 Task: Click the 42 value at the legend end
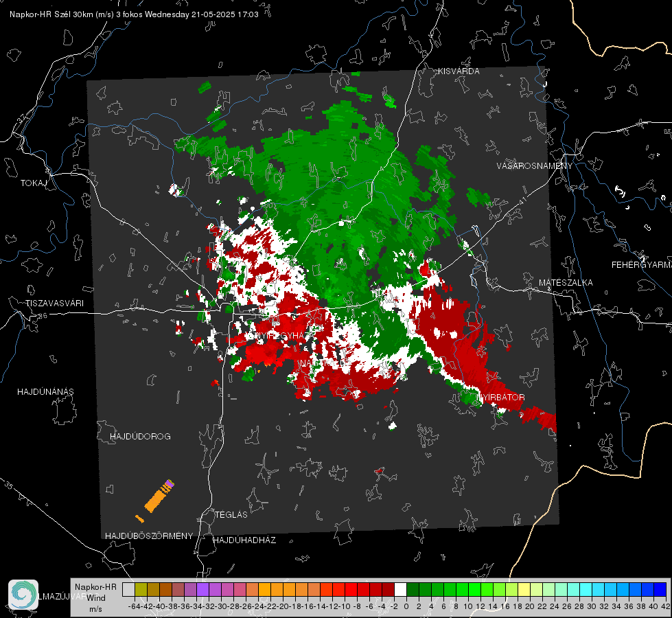[x=666, y=606]
